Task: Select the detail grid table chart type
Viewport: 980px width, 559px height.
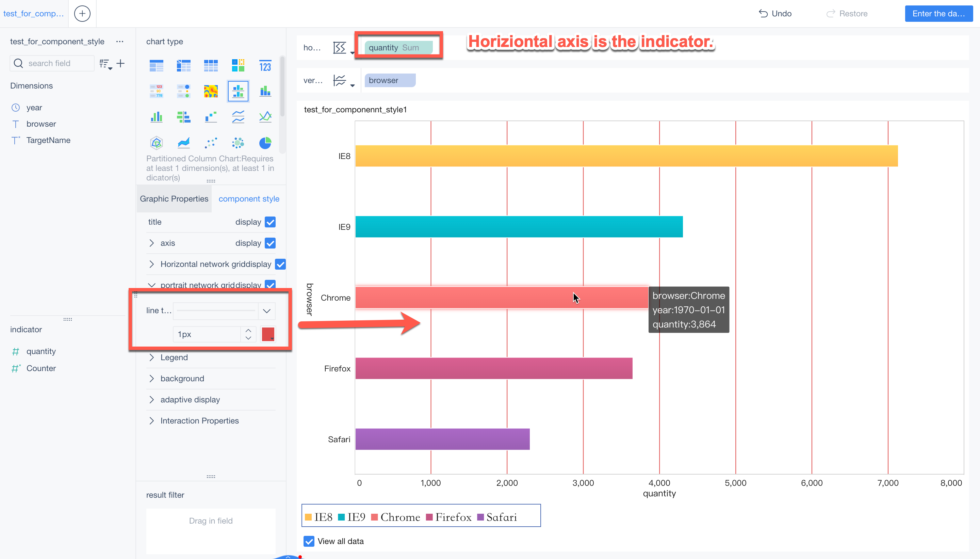Action: (211, 66)
